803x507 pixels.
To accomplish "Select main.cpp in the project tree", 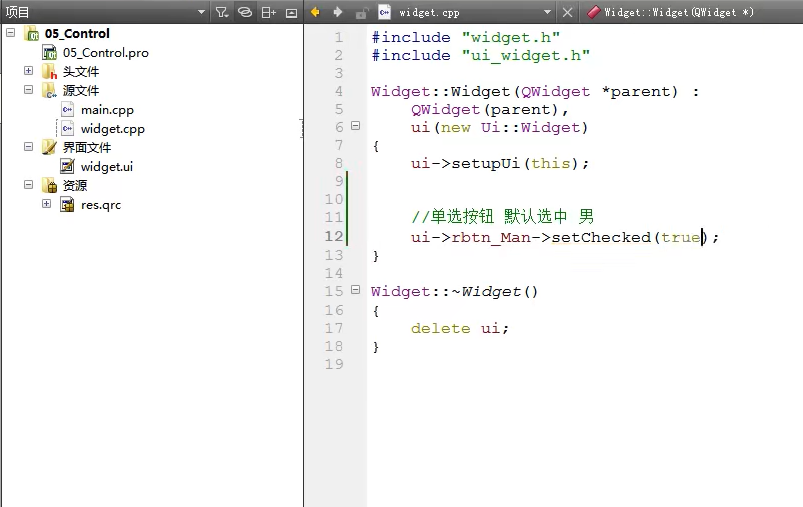I will pyautogui.click(x=107, y=110).
